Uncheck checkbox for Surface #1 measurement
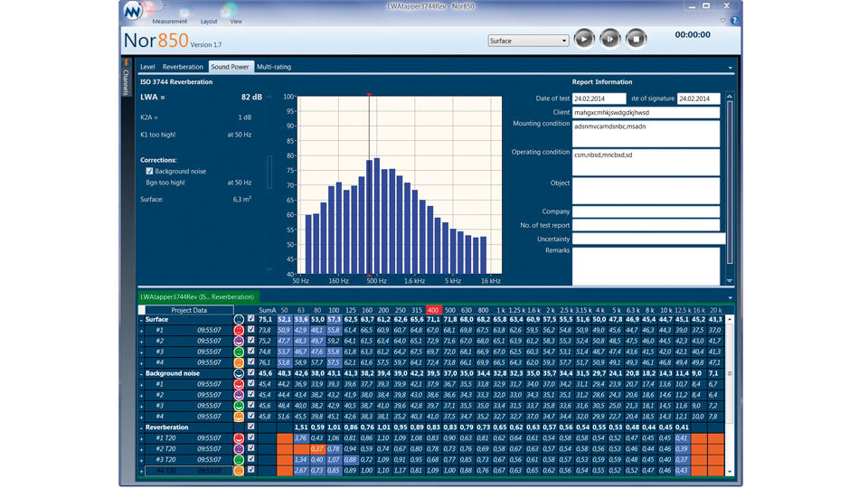Screen dimensions: 868x488 [x=251, y=329]
